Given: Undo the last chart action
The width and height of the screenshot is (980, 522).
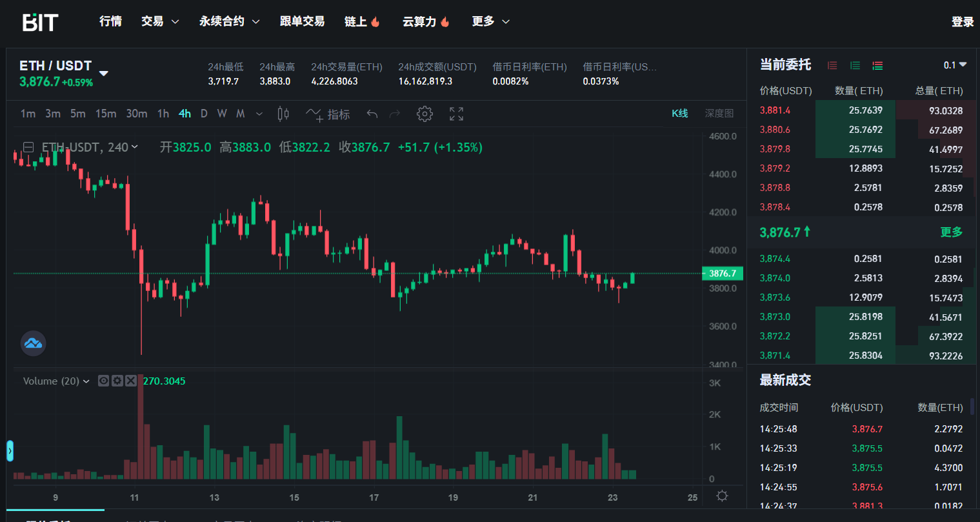Looking at the screenshot, I should point(372,114).
